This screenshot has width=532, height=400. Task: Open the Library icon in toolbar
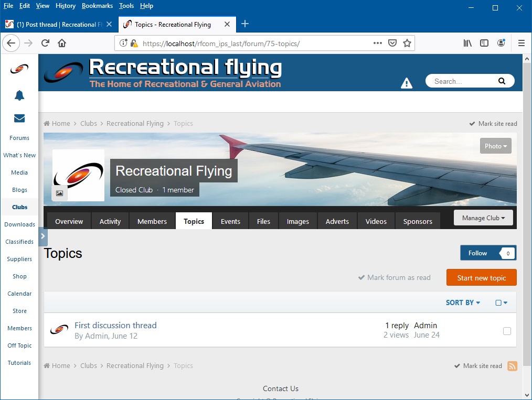[467, 43]
